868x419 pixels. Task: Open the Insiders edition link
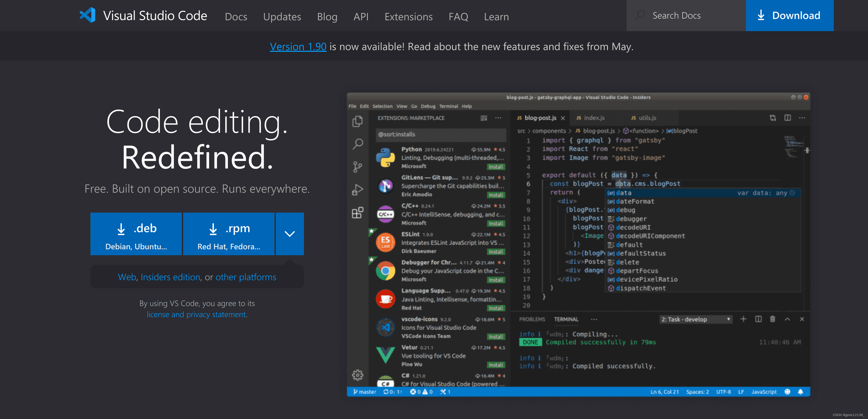(x=170, y=277)
